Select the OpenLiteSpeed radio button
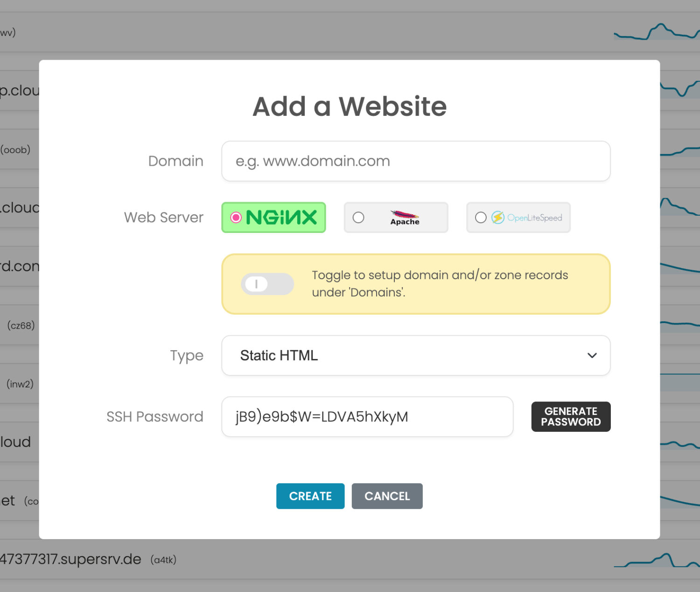The width and height of the screenshot is (700, 592). [x=481, y=218]
